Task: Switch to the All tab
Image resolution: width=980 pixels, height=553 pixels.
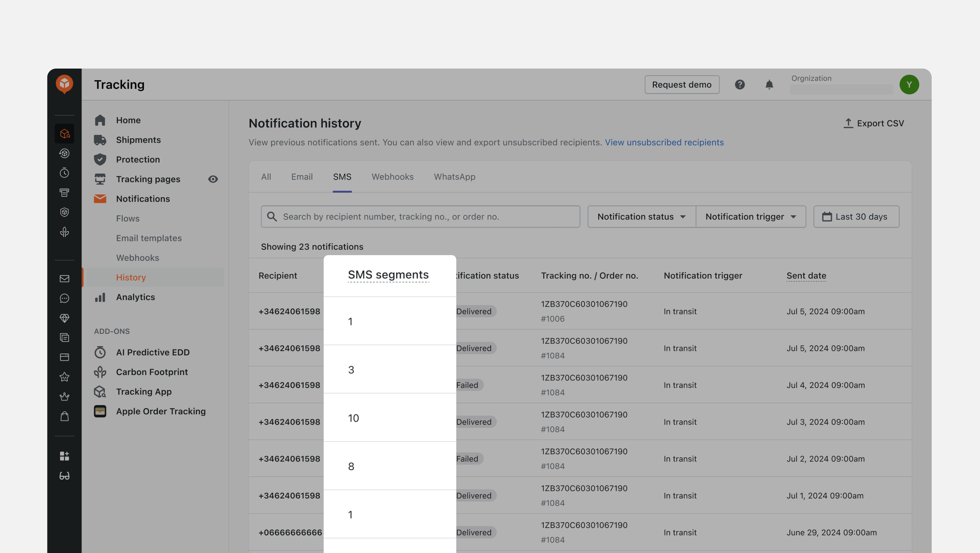Action: (x=266, y=177)
